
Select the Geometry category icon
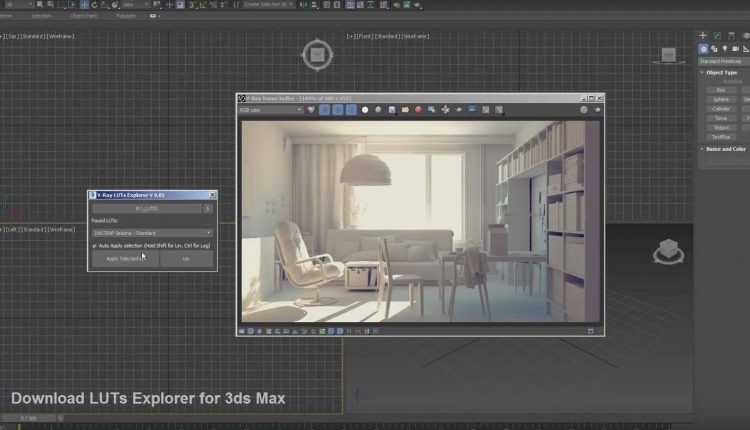click(704, 48)
